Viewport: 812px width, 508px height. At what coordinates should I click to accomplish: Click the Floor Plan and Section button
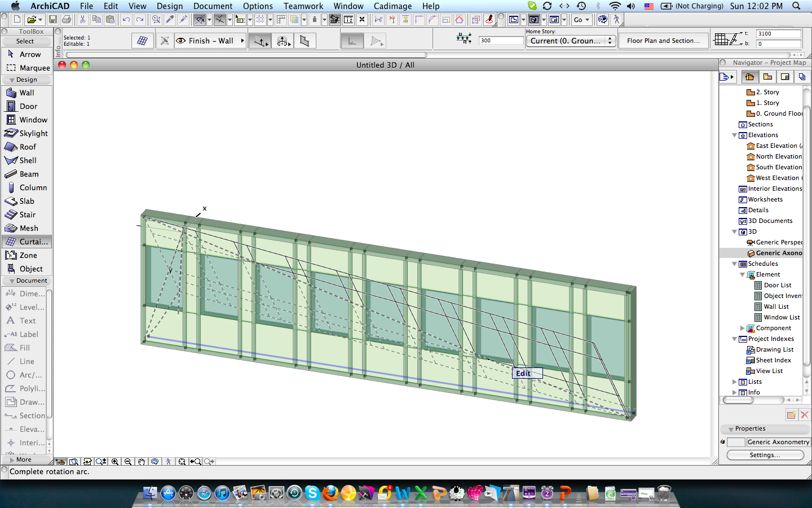tap(663, 41)
